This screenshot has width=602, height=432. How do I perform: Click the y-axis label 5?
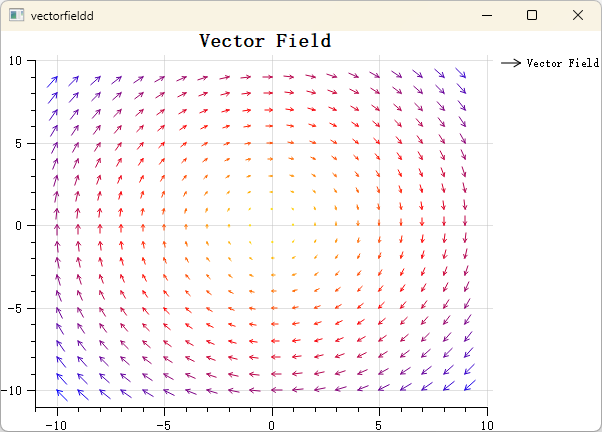point(19,144)
